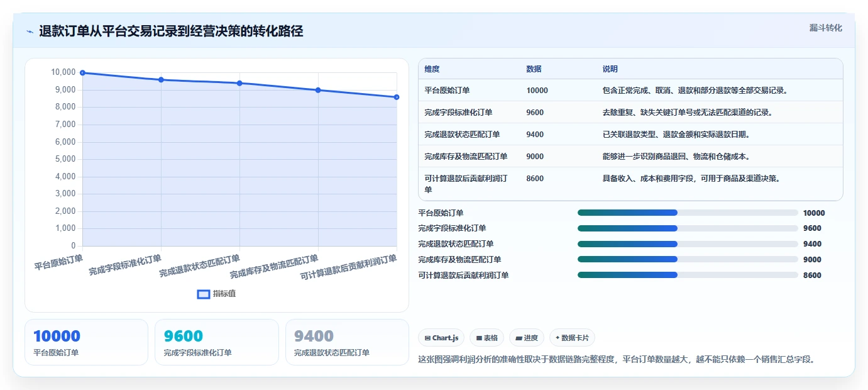Click the footer note starting 这张图强调利润分析
868x390 pixels.
point(617,360)
